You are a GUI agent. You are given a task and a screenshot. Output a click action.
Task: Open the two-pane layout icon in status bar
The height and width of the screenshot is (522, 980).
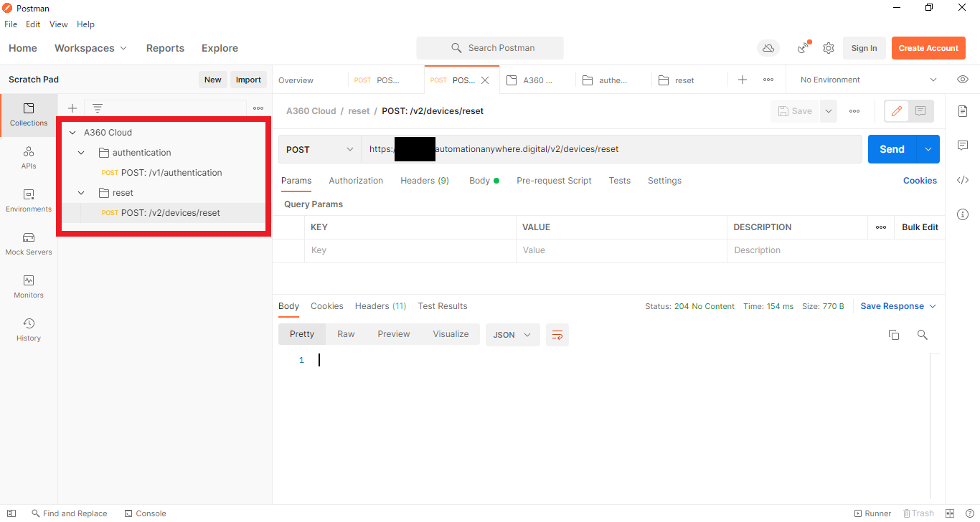[x=950, y=513]
